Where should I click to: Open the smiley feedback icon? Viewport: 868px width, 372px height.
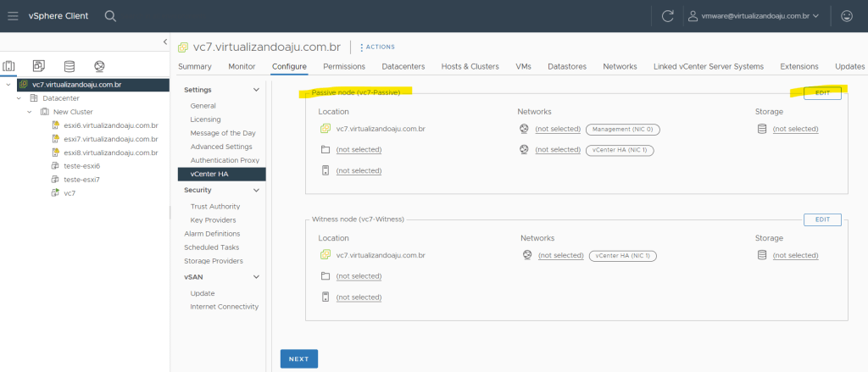(846, 16)
